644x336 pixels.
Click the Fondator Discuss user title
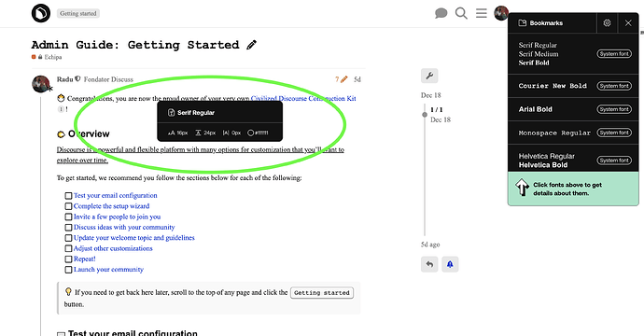[108, 79]
